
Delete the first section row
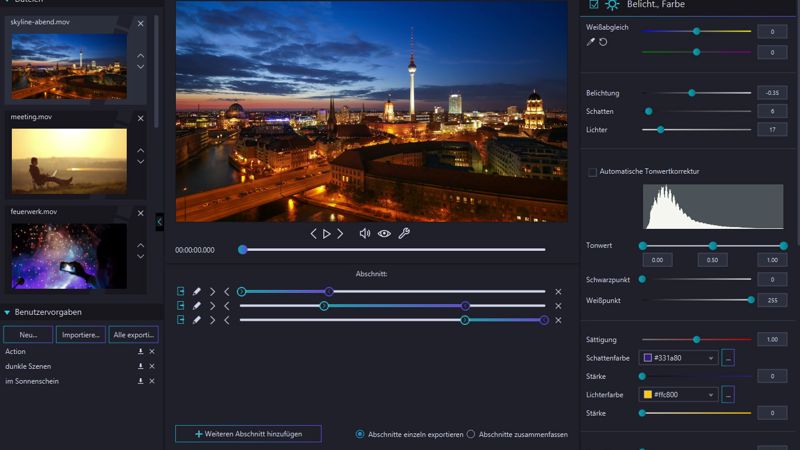click(x=558, y=292)
